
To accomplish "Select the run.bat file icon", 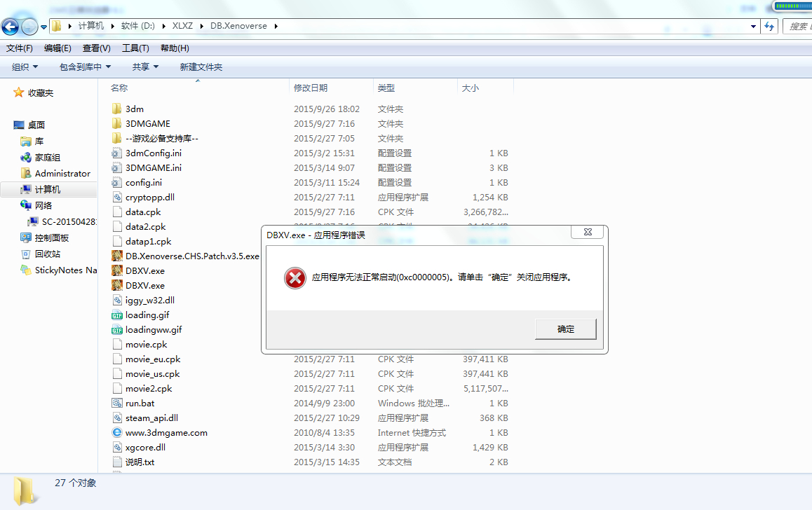I will click(117, 403).
